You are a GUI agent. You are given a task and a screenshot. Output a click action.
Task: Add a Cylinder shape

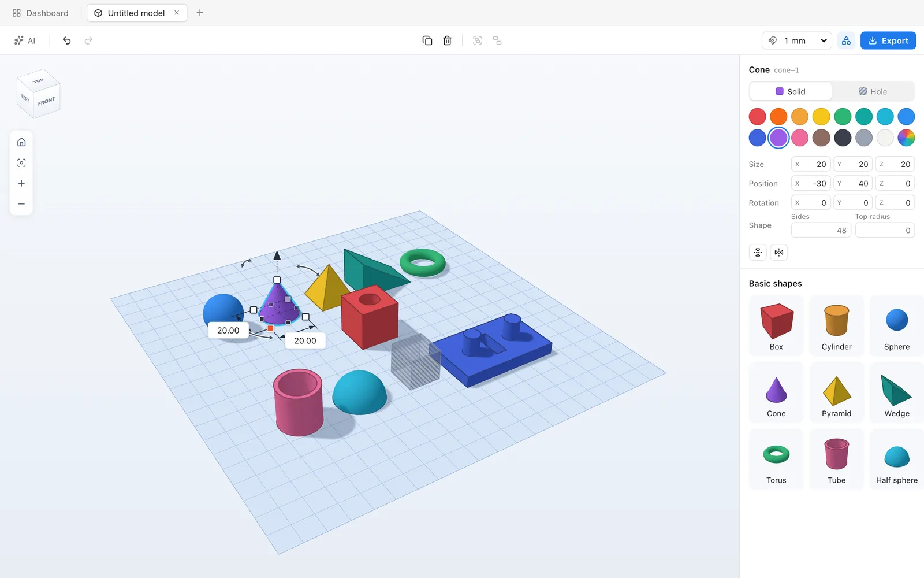[x=836, y=325]
